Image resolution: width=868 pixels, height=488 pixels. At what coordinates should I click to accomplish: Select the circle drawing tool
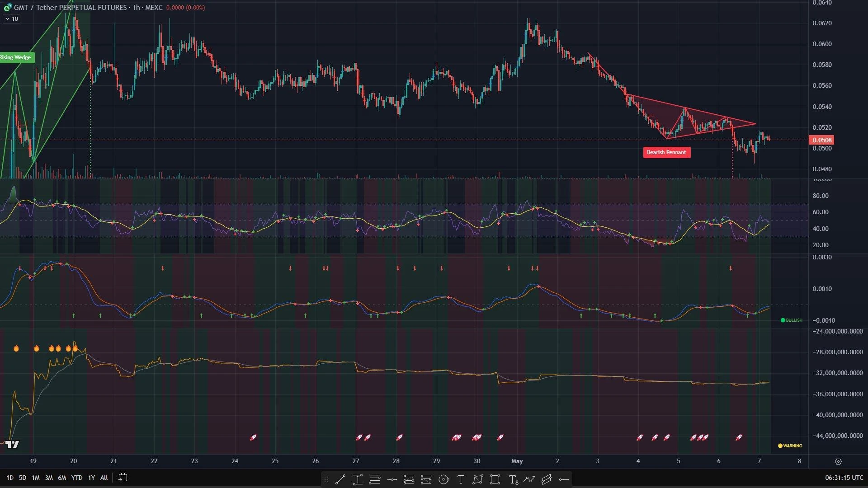tap(443, 479)
